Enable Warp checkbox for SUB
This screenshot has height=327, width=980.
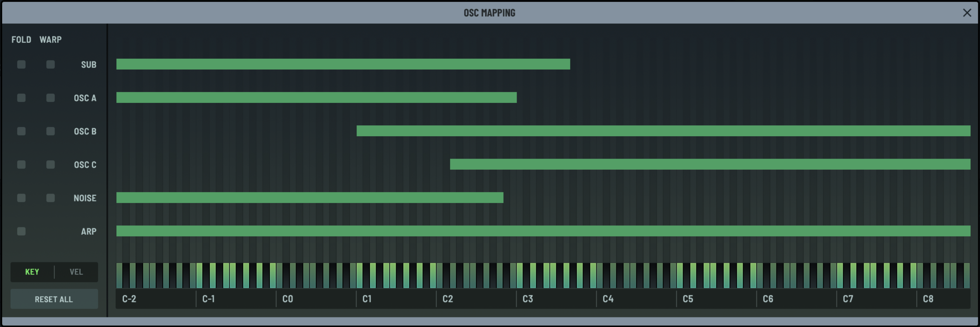[x=50, y=64]
